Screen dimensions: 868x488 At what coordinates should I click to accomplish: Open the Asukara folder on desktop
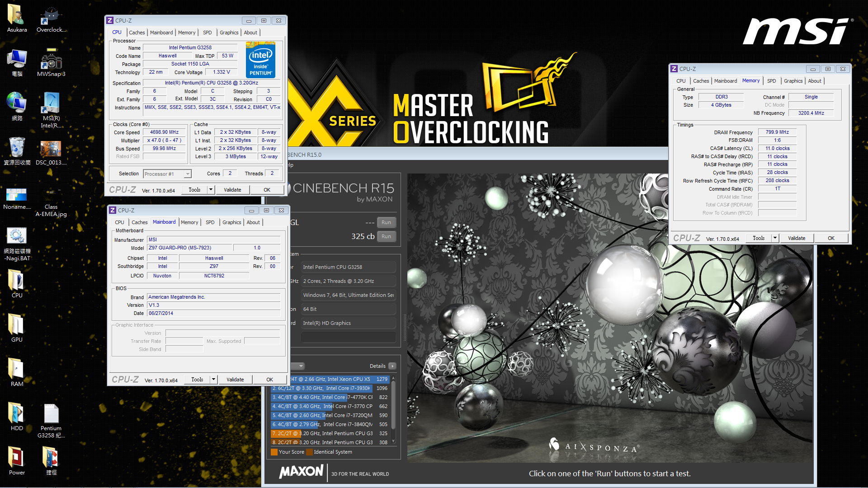pyautogui.click(x=17, y=18)
